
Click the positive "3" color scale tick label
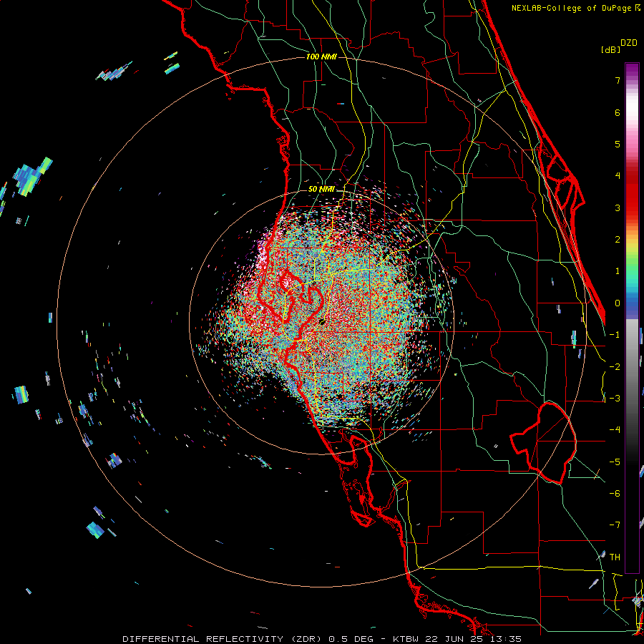click(x=618, y=208)
